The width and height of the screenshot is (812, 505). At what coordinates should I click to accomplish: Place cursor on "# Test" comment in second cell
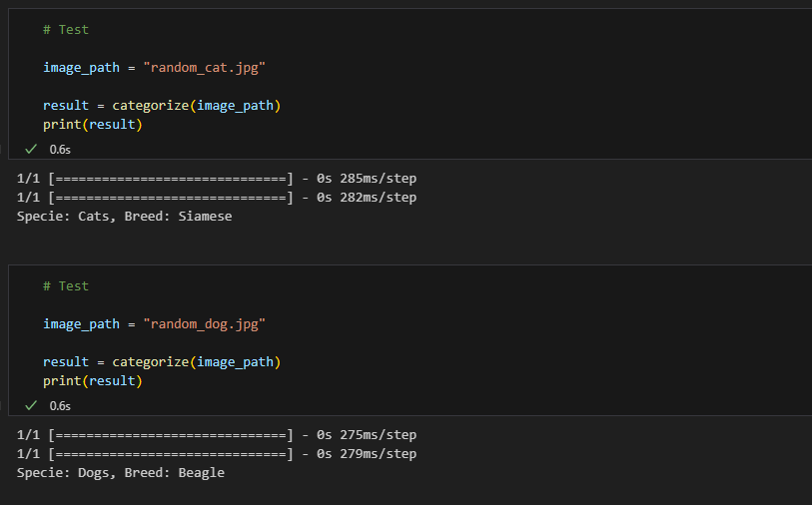[x=66, y=286]
